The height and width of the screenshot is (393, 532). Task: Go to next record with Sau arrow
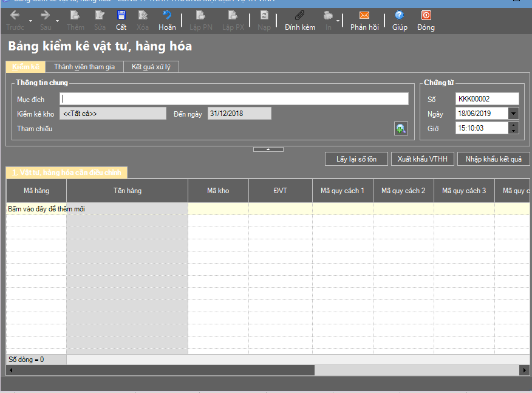(45, 16)
